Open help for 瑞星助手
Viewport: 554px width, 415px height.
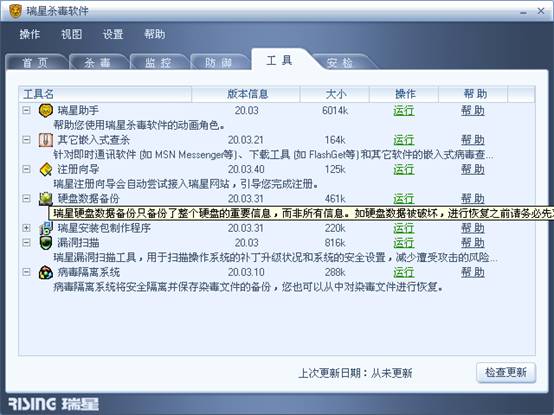[x=473, y=111]
